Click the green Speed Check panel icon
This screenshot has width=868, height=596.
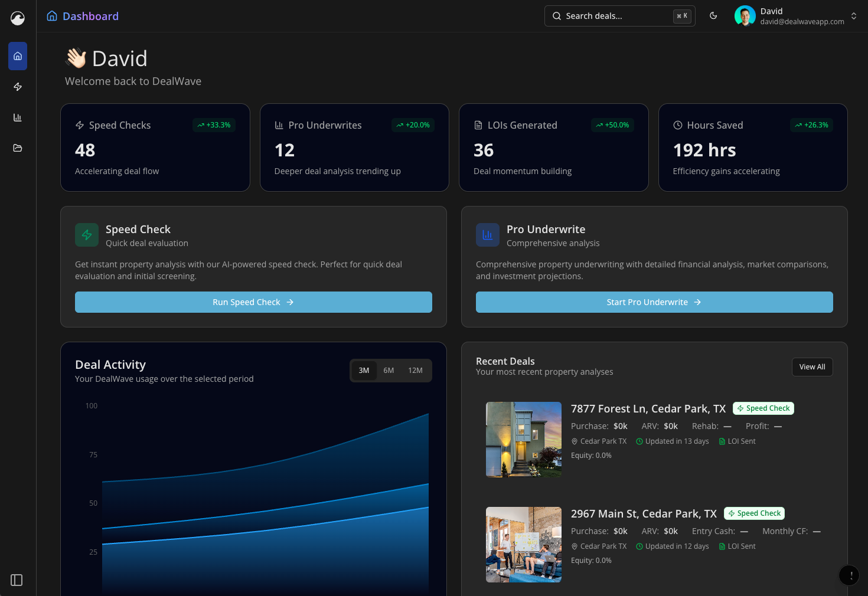click(87, 235)
